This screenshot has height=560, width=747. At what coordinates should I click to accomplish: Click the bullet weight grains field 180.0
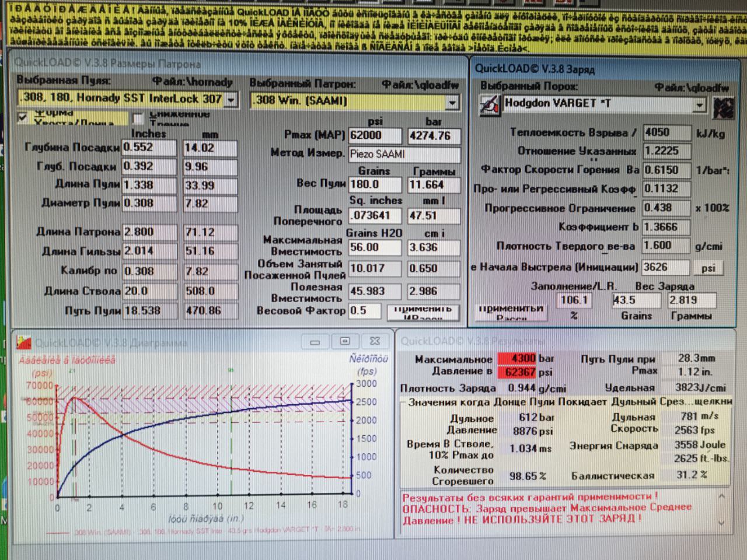(375, 184)
